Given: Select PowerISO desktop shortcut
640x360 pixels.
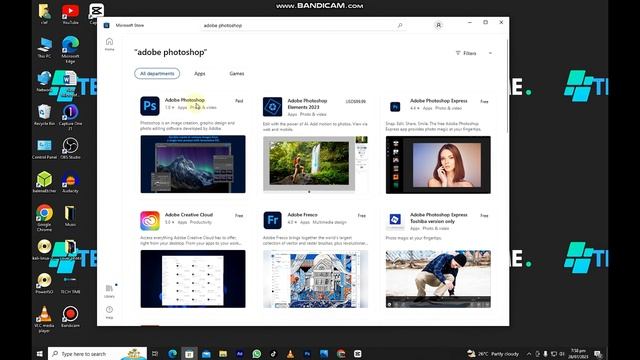Looking at the screenshot, I should point(44,283).
